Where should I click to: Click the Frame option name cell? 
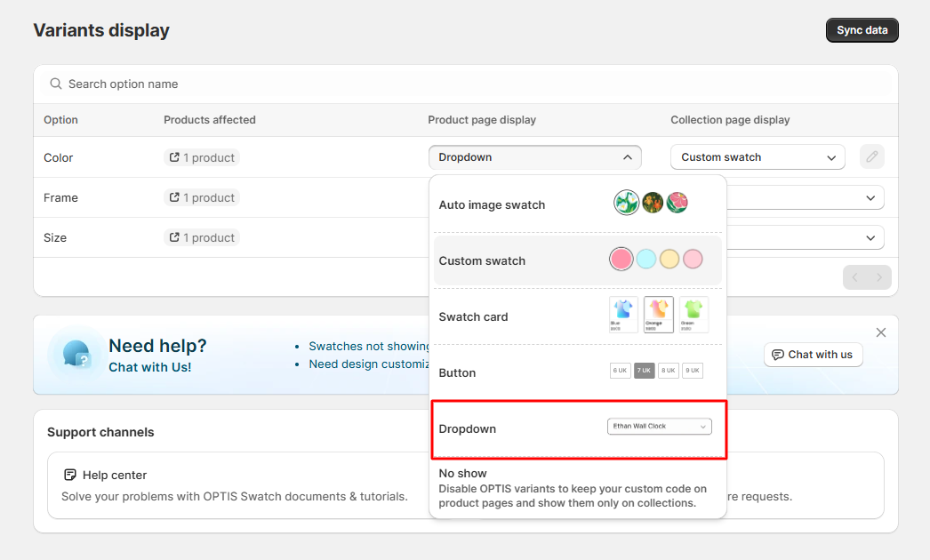(x=60, y=197)
